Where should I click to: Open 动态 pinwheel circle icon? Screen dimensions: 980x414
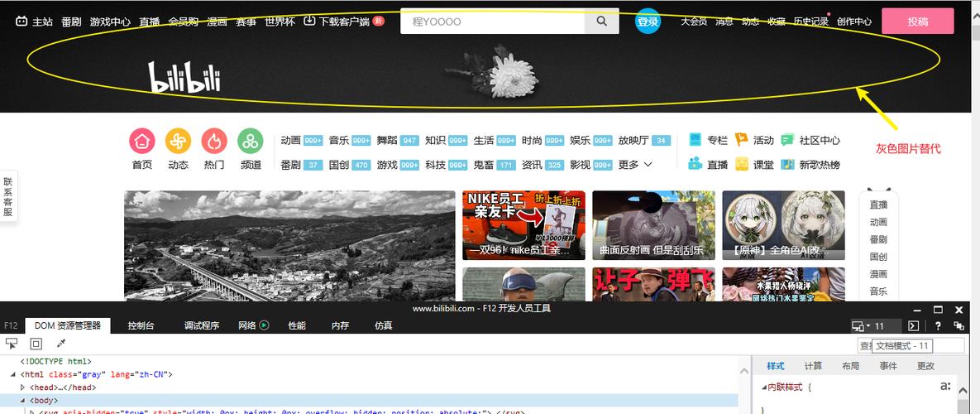pyautogui.click(x=178, y=141)
